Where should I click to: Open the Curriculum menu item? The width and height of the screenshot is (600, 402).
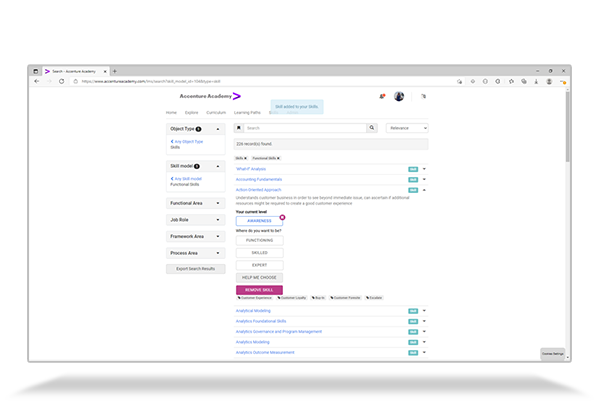216,112
